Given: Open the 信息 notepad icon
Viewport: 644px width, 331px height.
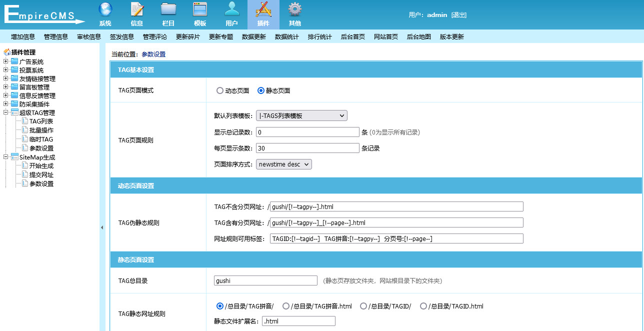Looking at the screenshot, I should click(x=137, y=9).
